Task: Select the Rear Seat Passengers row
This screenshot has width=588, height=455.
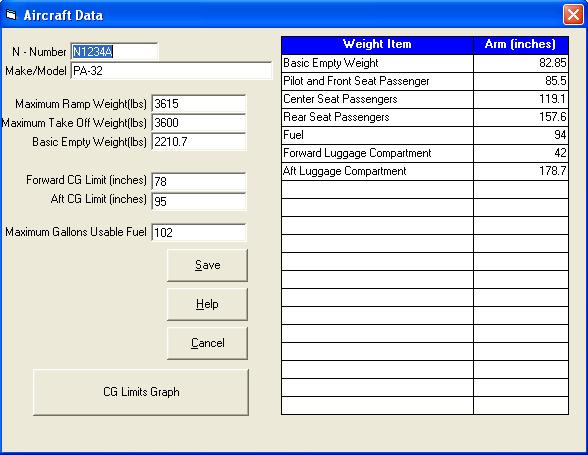Action: pyautogui.click(x=425, y=117)
